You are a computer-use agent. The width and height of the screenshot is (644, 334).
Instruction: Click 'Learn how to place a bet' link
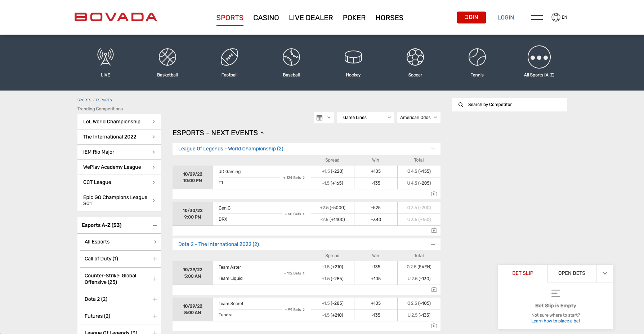pyautogui.click(x=556, y=321)
